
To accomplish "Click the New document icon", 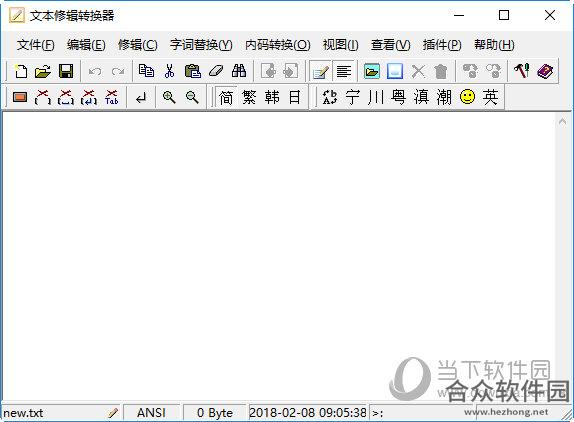I will click(x=20, y=71).
